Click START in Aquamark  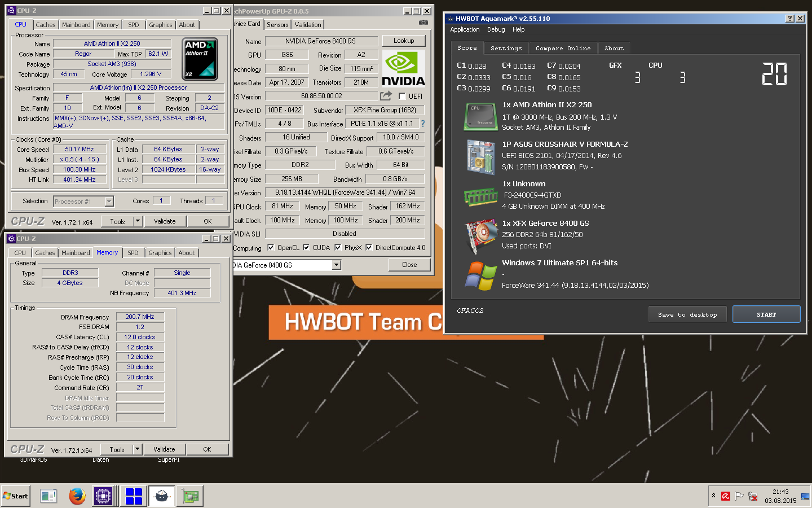coord(766,314)
